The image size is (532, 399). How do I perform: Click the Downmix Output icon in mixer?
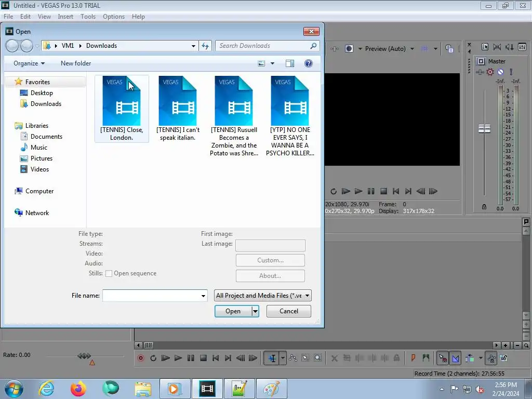(497, 47)
